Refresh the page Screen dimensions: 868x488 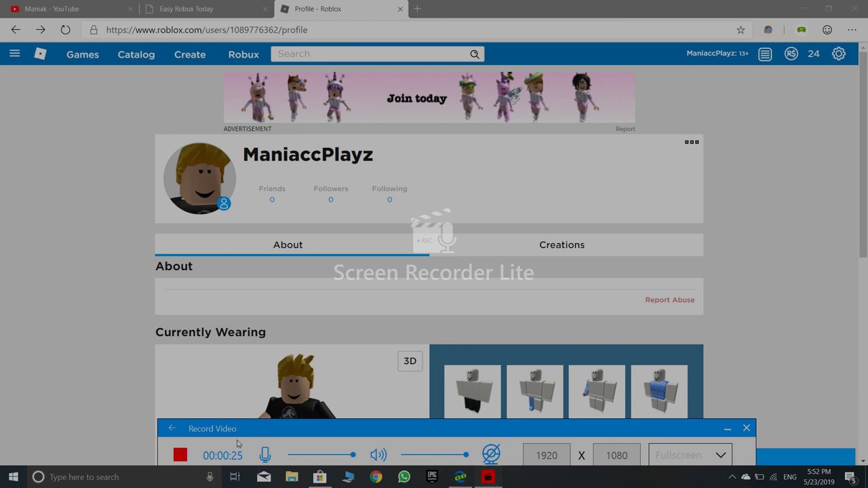tap(65, 30)
